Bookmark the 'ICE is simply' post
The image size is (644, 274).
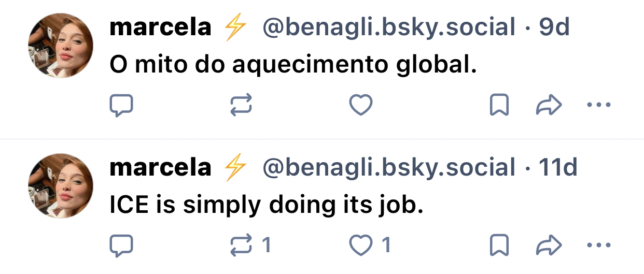click(499, 246)
